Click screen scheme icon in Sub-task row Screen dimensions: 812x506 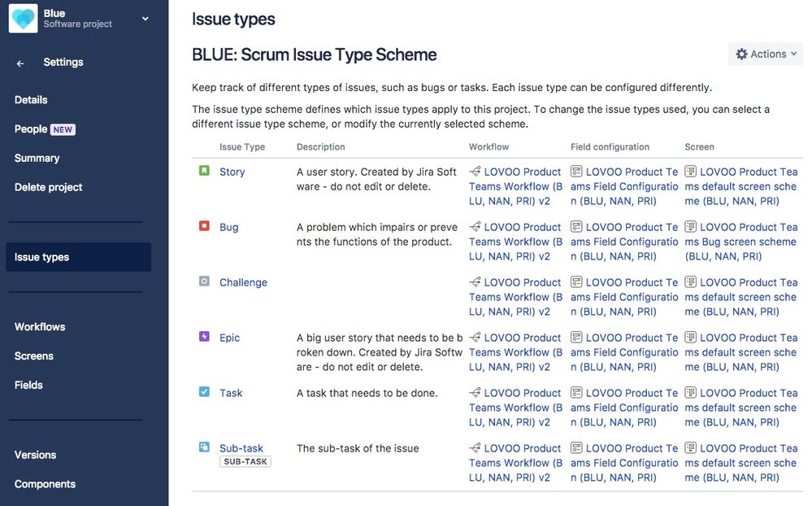pyautogui.click(x=690, y=447)
